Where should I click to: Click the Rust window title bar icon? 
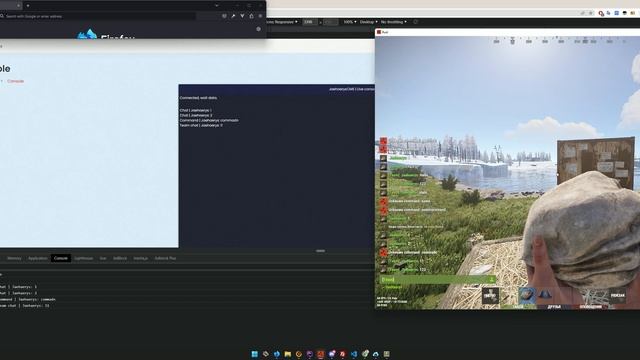point(379,32)
